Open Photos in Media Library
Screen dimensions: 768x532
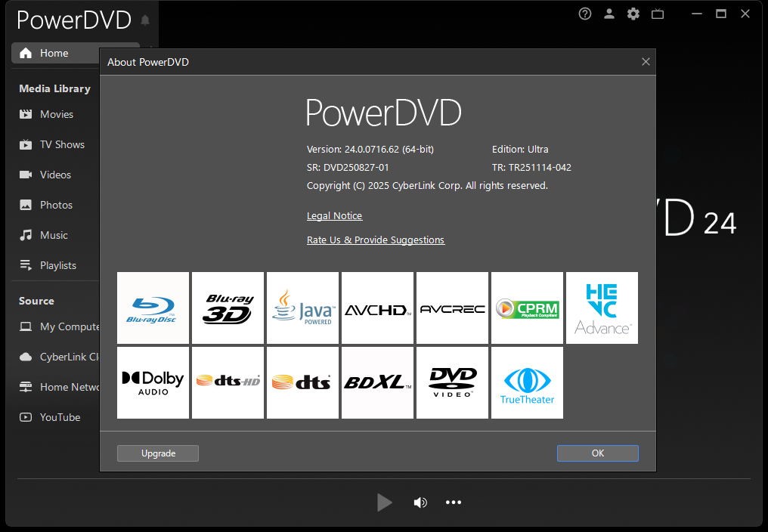56,206
